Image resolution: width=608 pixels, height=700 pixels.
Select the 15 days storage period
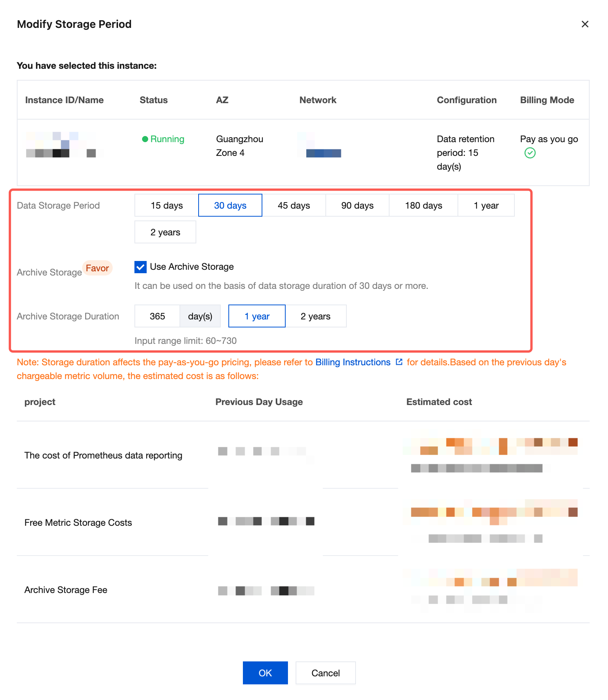[x=167, y=205]
